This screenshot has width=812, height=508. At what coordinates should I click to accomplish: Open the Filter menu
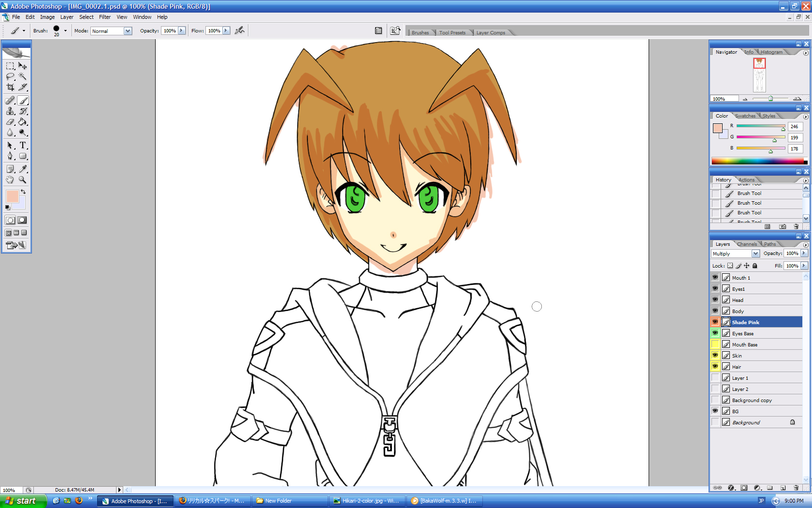pyautogui.click(x=105, y=17)
